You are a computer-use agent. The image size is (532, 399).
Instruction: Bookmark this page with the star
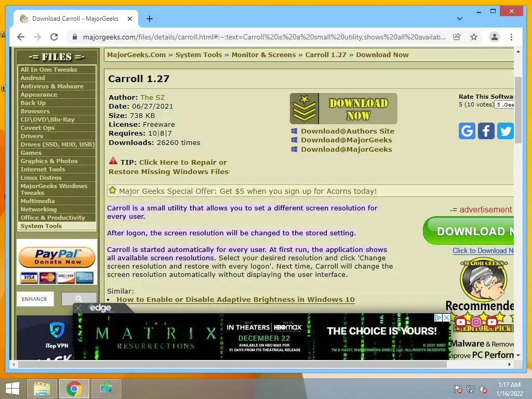(474, 37)
